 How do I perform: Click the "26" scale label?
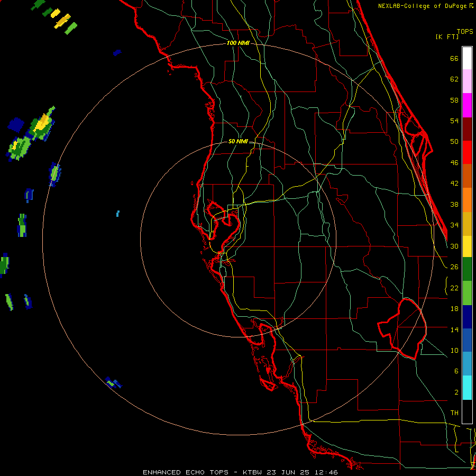454,267
